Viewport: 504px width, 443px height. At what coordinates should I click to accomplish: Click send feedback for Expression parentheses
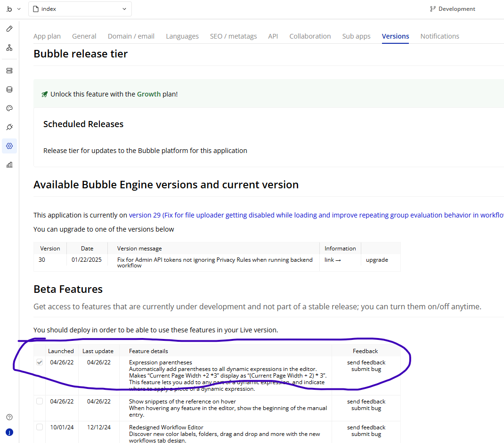pyautogui.click(x=366, y=362)
